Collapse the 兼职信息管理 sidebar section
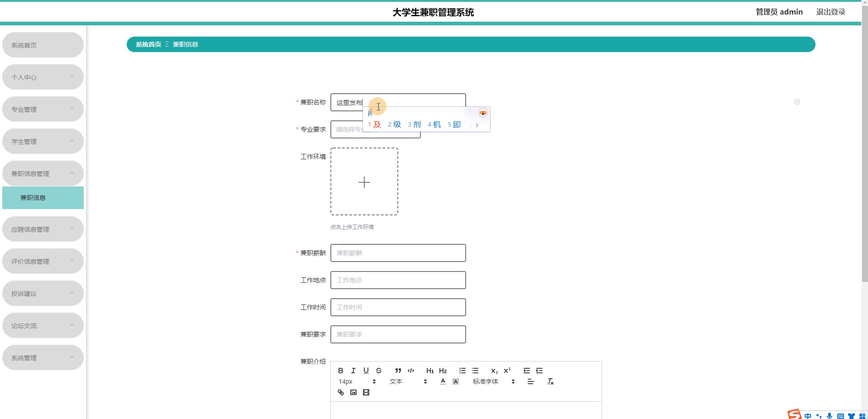 (x=43, y=173)
